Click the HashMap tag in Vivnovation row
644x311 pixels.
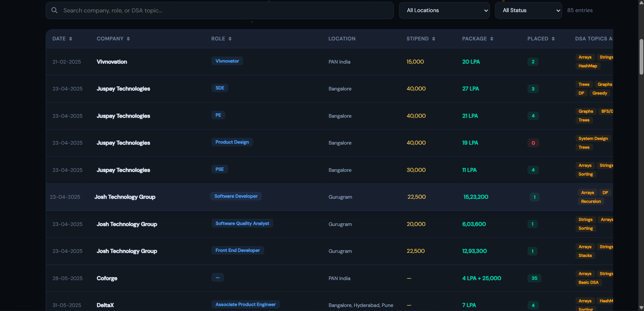click(588, 66)
